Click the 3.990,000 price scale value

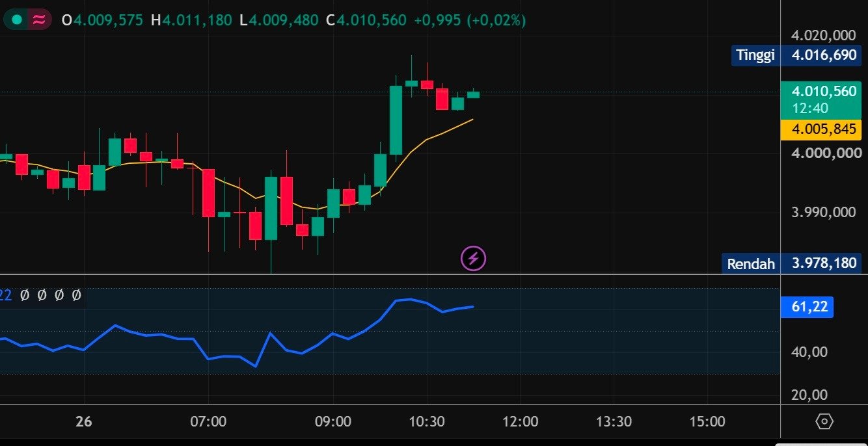pos(824,212)
